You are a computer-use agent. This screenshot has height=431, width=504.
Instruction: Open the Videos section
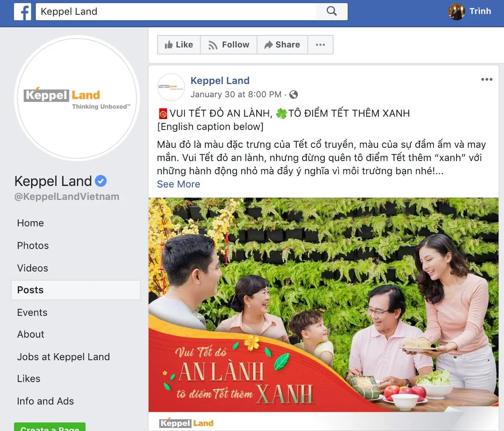33,268
